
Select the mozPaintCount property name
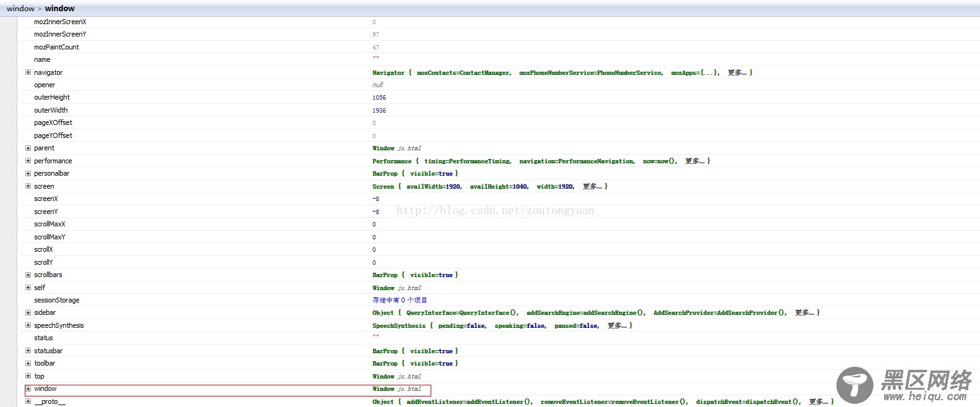pos(56,47)
